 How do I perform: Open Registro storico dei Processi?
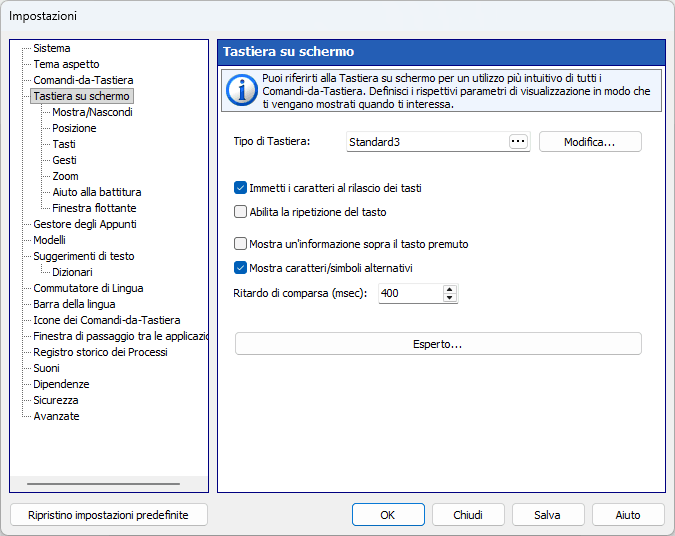100,352
